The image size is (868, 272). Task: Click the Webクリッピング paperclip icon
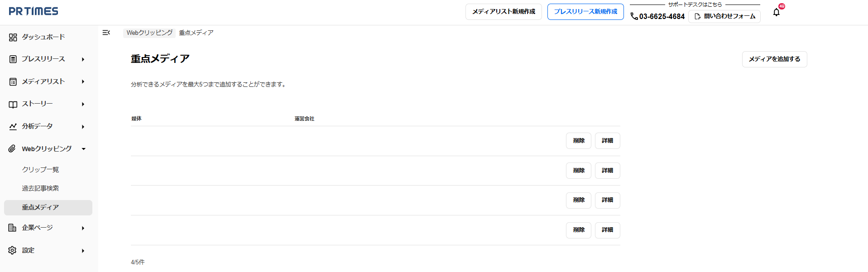(x=12, y=148)
